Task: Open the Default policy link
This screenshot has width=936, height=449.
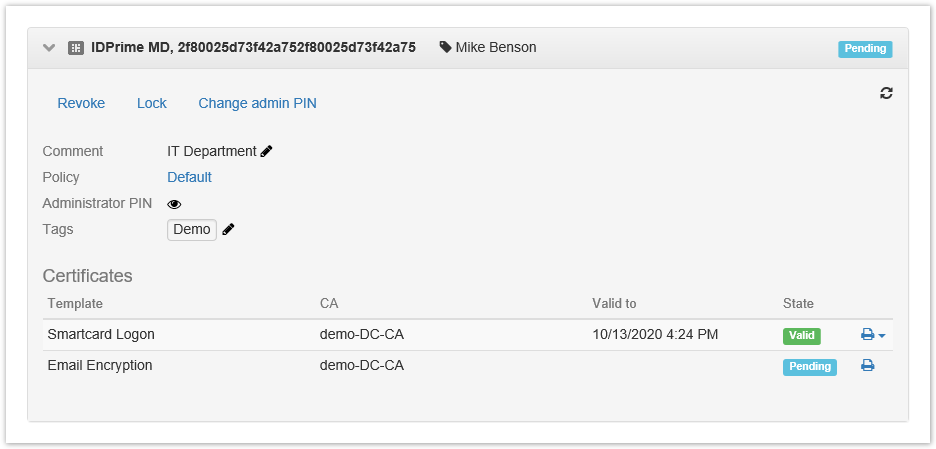Action: [189, 177]
